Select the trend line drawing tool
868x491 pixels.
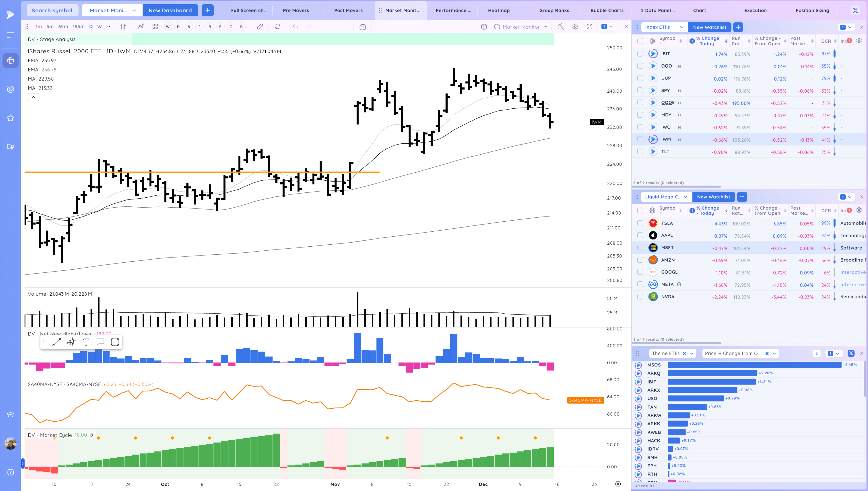[57, 342]
